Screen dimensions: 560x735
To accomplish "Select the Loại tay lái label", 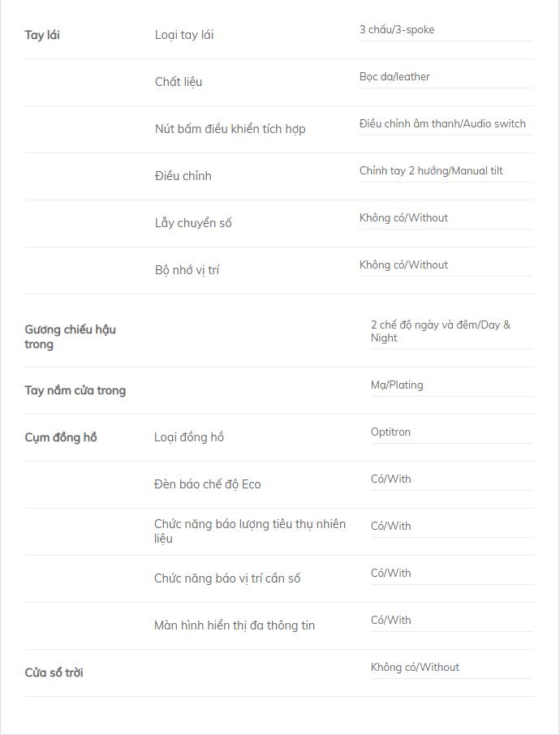I will [x=184, y=35].
